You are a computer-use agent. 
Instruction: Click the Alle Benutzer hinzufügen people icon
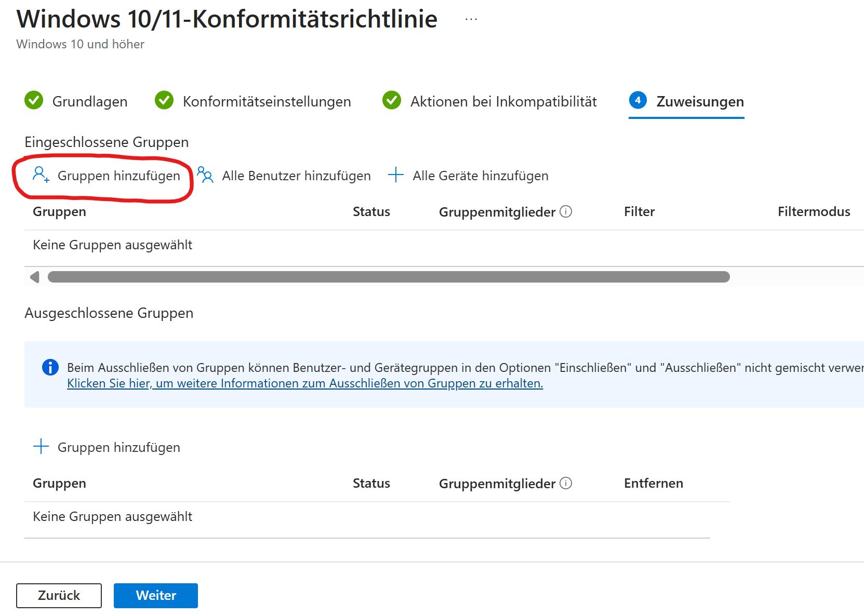tap(205, 175)
